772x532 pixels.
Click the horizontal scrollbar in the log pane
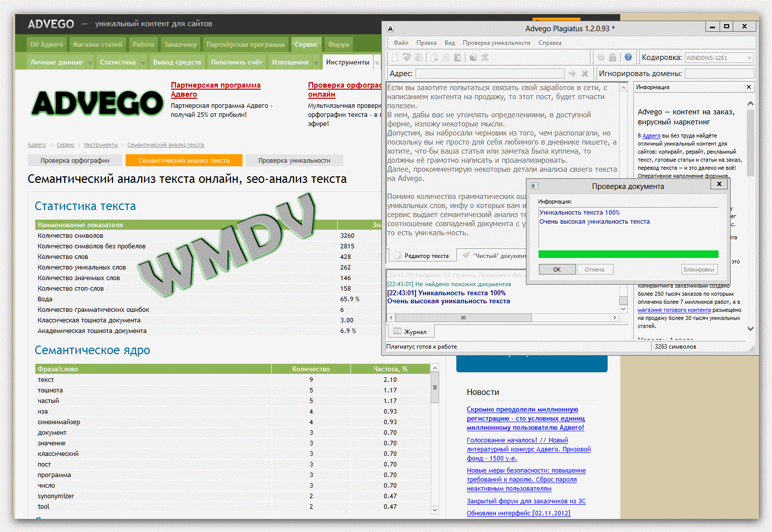coord(463,318)
